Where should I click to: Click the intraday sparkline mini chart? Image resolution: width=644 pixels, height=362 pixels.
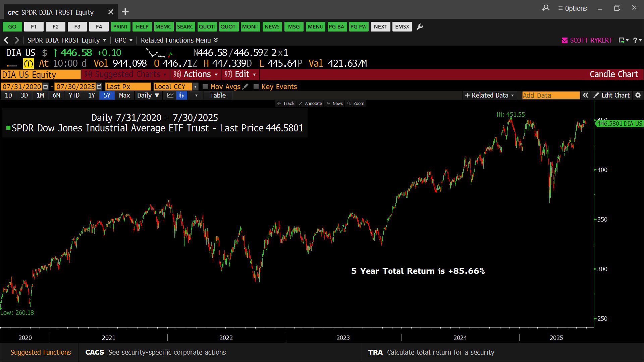tap(160, 53)
